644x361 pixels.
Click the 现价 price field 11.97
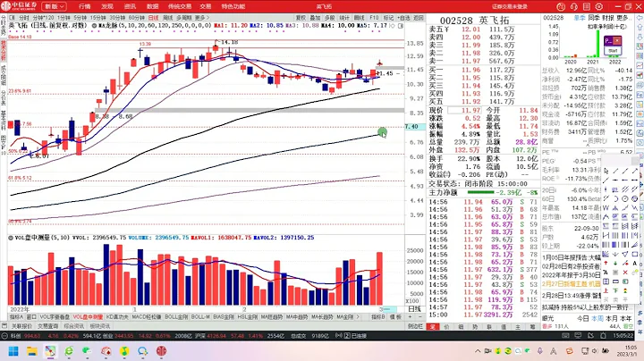pyautogui.click(x=464, y=110)
